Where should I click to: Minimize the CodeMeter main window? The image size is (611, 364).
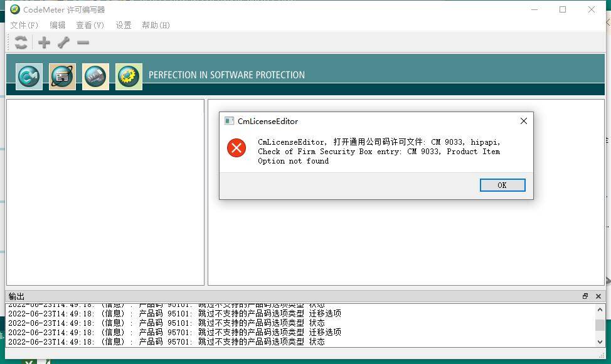(x=534, y=9)
